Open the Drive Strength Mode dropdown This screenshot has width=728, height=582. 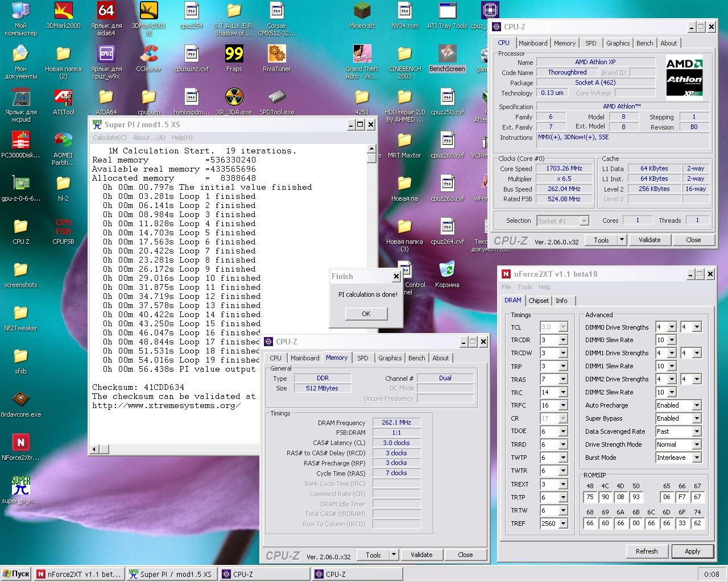697,444
